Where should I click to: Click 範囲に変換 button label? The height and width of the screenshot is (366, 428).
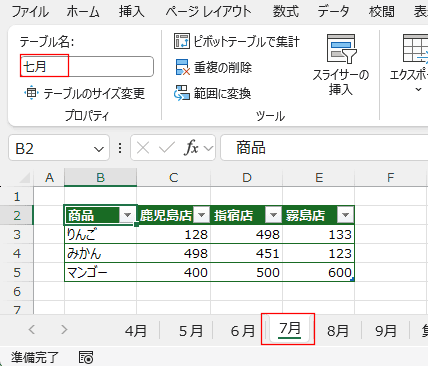(x=222, y=93)
